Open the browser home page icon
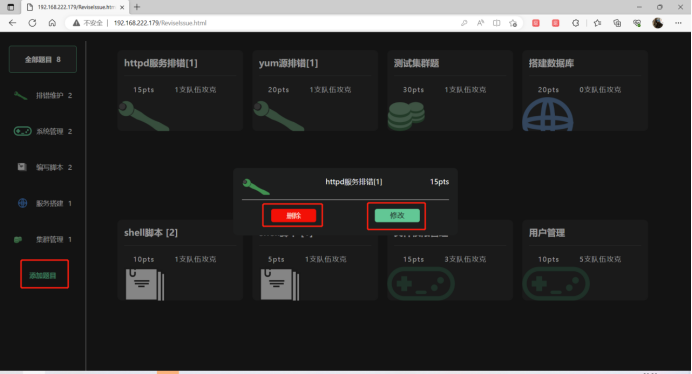The height and width of the screenshot is (374, 692). 52,23
